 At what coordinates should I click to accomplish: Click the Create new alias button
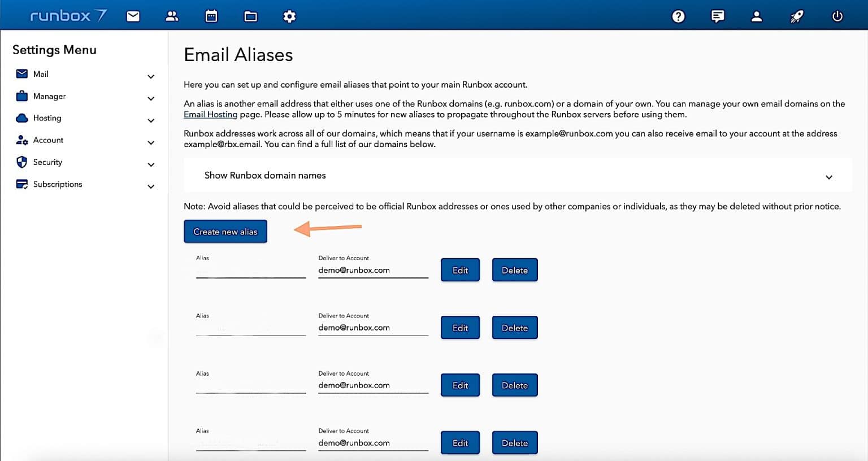(x=225, y=232)
